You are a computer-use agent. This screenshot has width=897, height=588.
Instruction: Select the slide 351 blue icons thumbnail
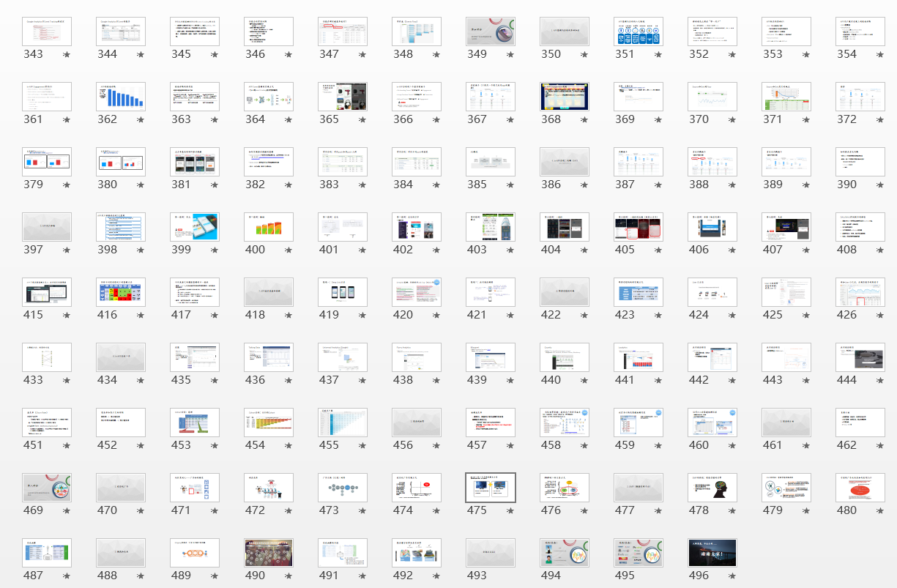(x=639, y=31)
